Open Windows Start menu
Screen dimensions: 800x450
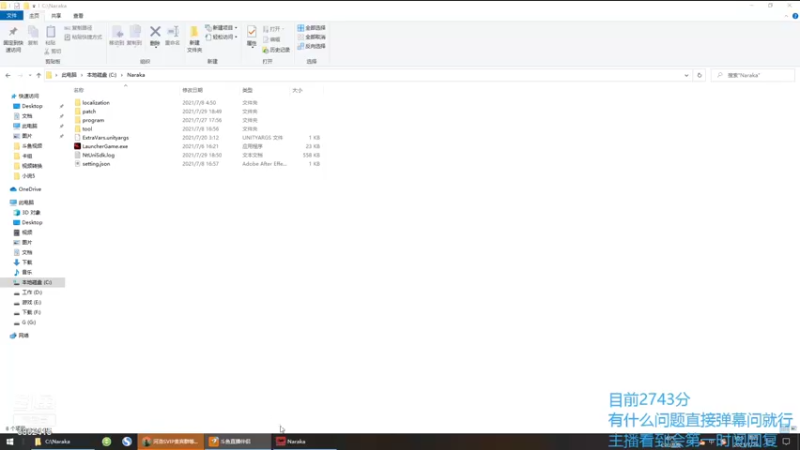tap(10, 442)
